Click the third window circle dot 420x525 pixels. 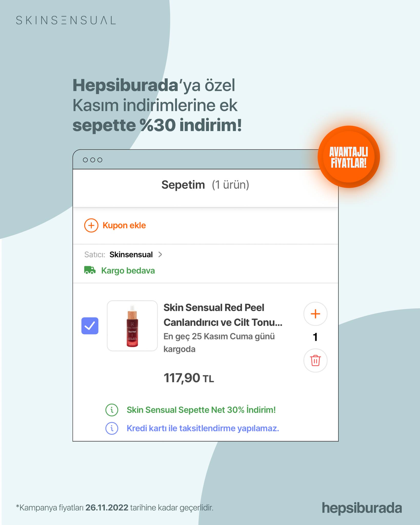(100, 160)
